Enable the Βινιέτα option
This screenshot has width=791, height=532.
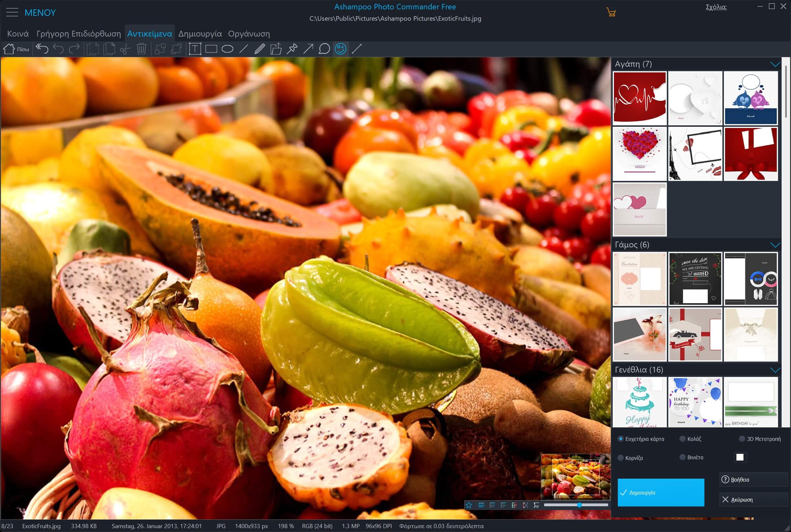click(x=682, y=457)
